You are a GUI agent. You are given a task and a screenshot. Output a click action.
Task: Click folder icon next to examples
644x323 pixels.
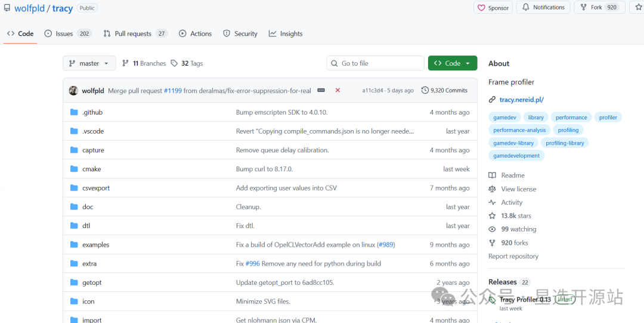74,245
